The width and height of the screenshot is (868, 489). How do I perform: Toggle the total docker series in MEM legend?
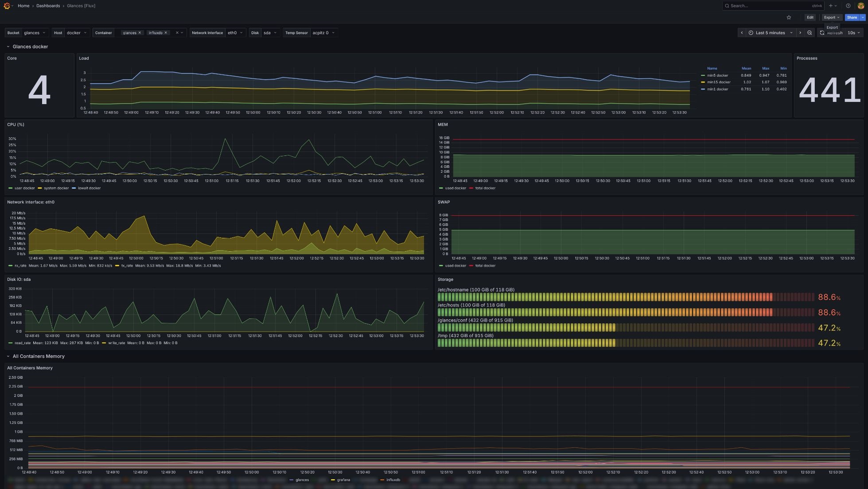coord(485,188)
